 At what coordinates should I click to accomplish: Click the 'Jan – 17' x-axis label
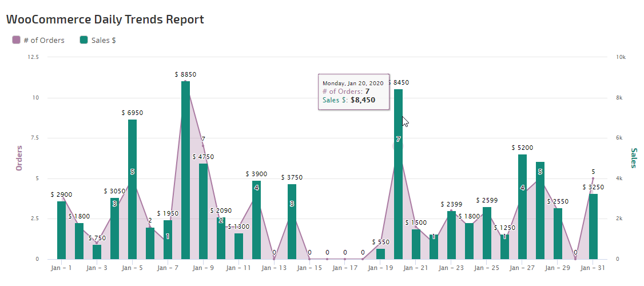[345, 268]
